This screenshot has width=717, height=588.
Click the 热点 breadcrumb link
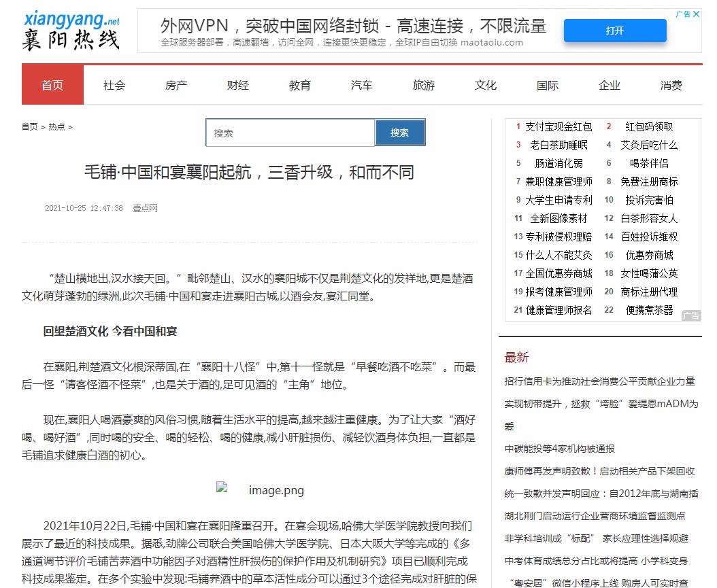click(x=56, y=126)
